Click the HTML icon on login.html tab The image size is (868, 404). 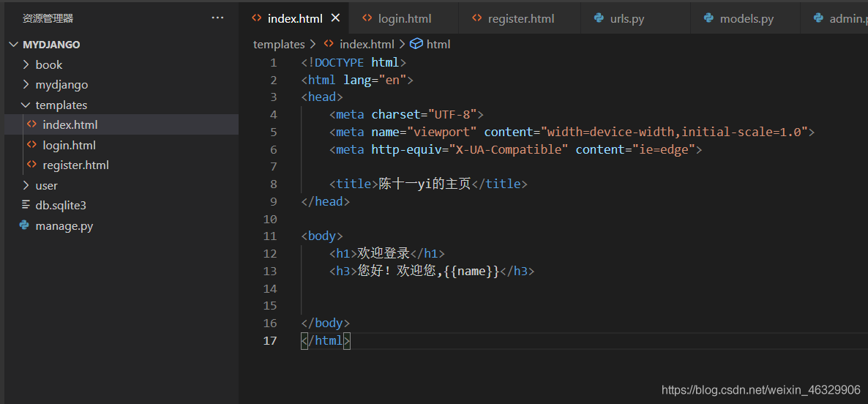(367, 18)
